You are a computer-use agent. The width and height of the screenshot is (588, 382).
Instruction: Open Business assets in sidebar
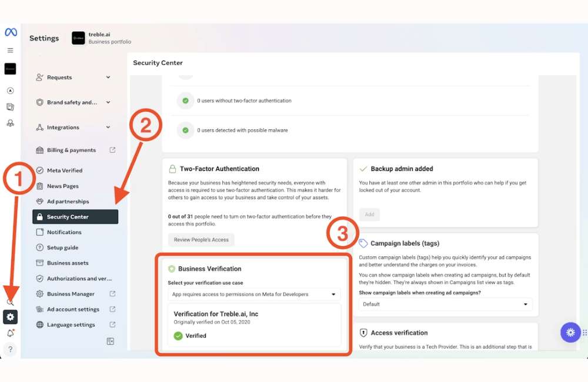click(x=68, y=263)
